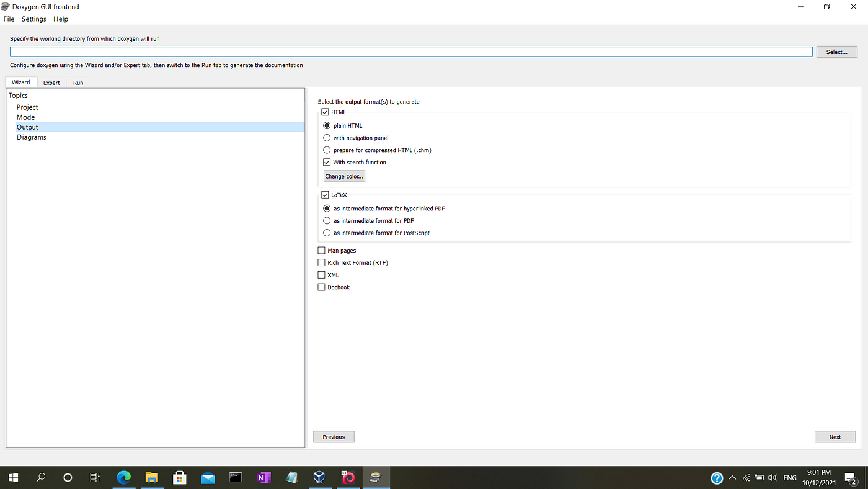Open the red swirl Debian taskbar icon
868x489 pixels.
(x=347, y=477)
